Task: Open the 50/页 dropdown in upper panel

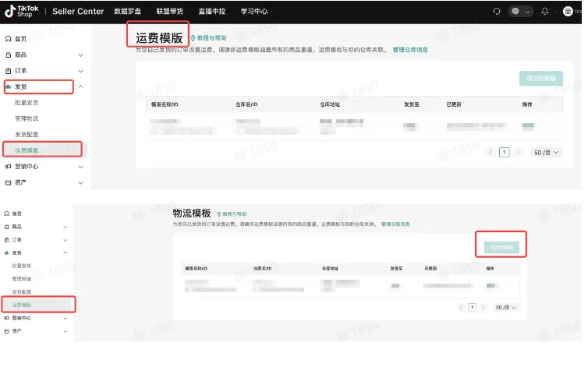Action: pos(547,153)
